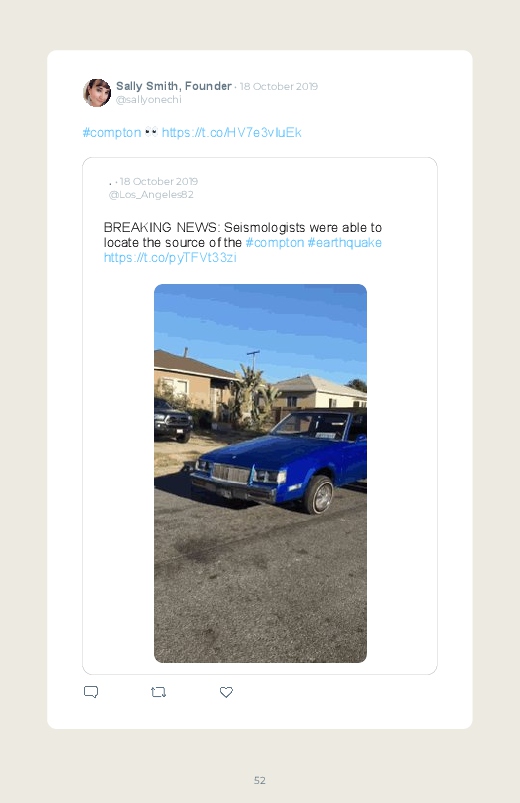Click the quoted tweet's 18 October 2019 date
The width and height of the screenshot is (520, 803).
pyautogui.click(x=159, y=181)
